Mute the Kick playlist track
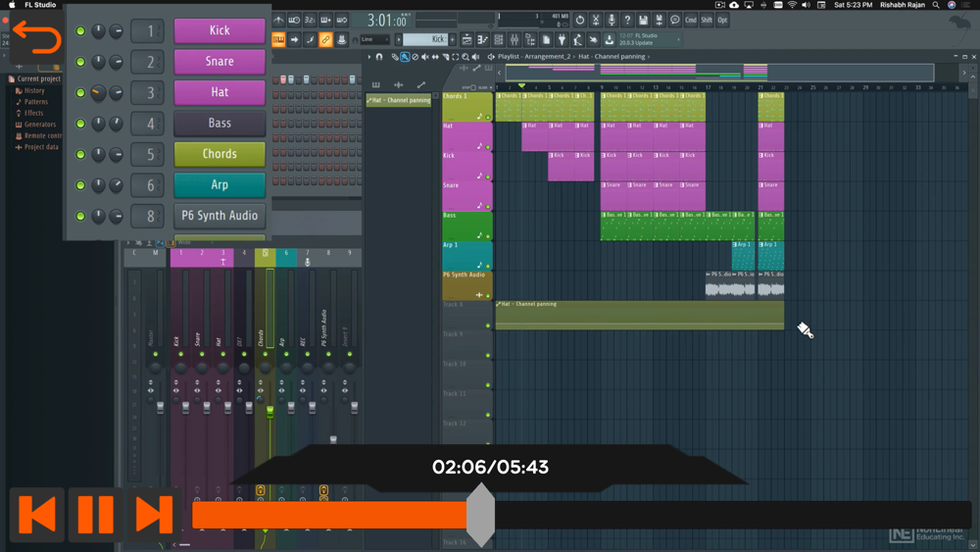 click(x=488, y=176)
